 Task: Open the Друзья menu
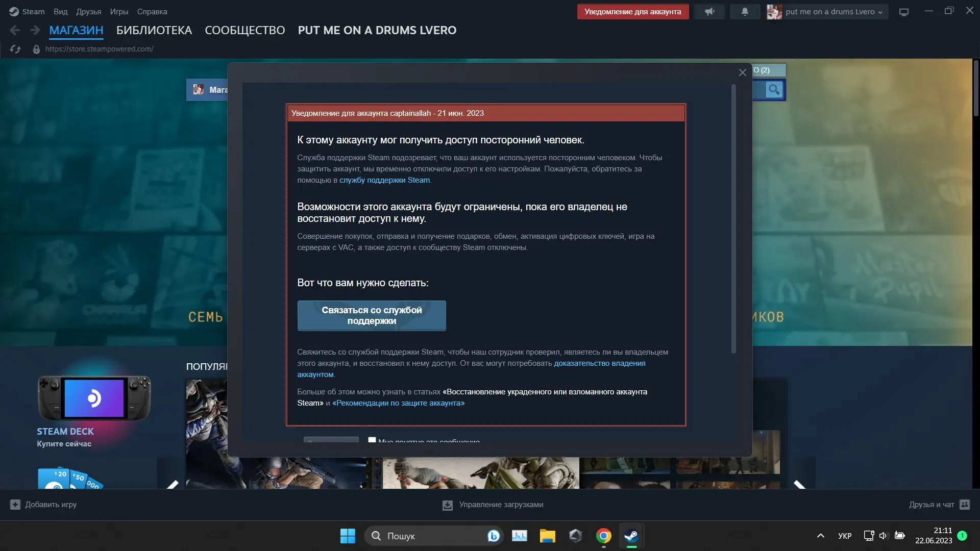tap(88, 11)
